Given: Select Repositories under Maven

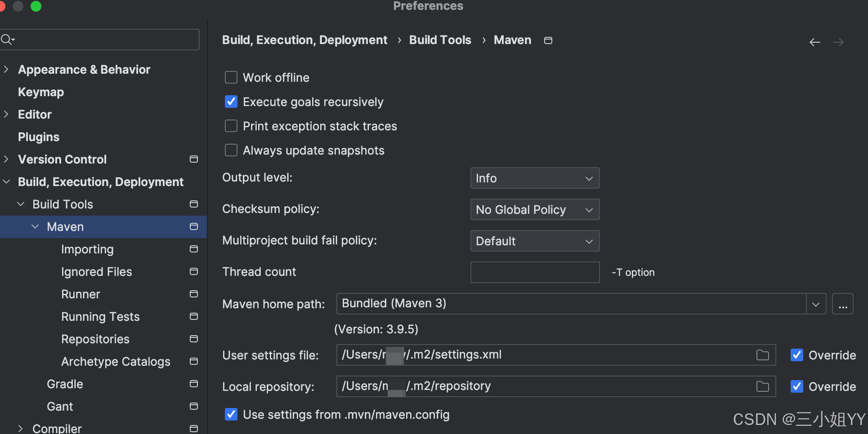Looking at the screenshot, I should tap(95, 339).
